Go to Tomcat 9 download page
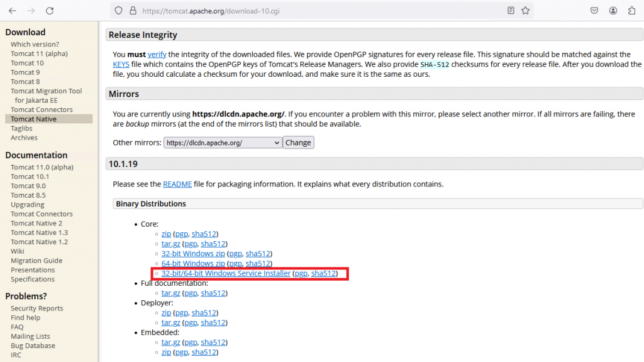 pos(25,73)
